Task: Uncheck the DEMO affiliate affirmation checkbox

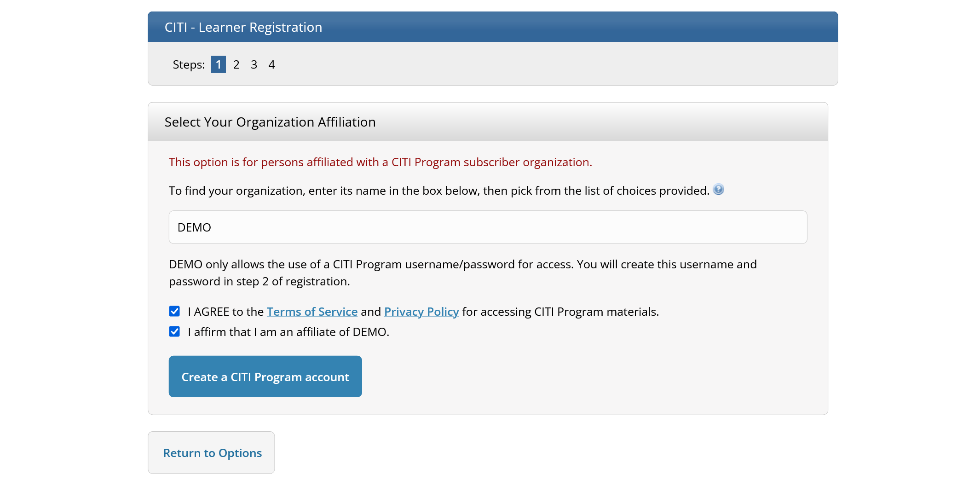Action: click(x=174, y=331)
